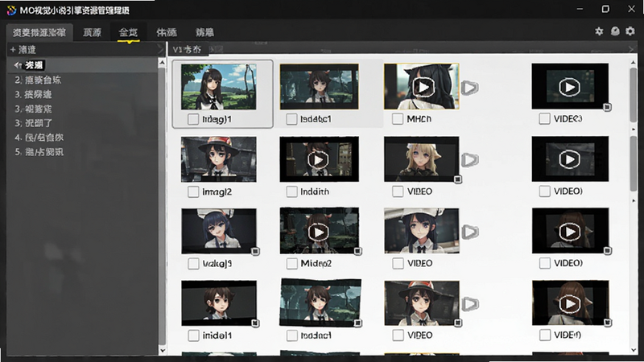
Task: Click the down arrow of the left panel scrollbar
Action: point(162,351)
